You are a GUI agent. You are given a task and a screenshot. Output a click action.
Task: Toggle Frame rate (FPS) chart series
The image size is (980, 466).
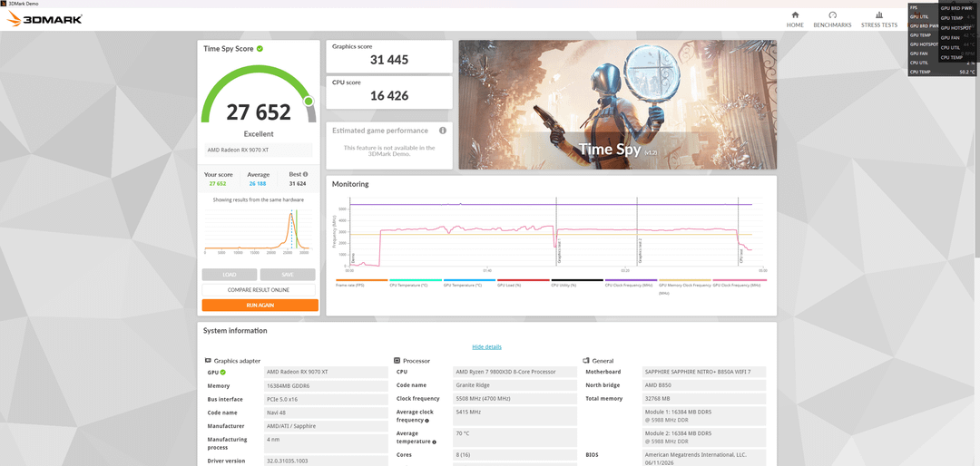click(x=361, y=284)
